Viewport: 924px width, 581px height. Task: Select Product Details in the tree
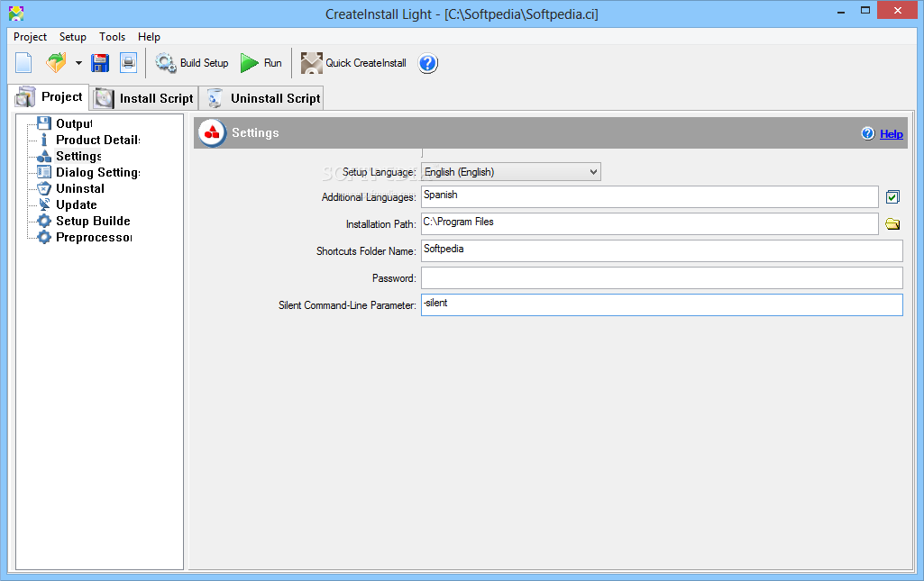click(x=98, y=141)
